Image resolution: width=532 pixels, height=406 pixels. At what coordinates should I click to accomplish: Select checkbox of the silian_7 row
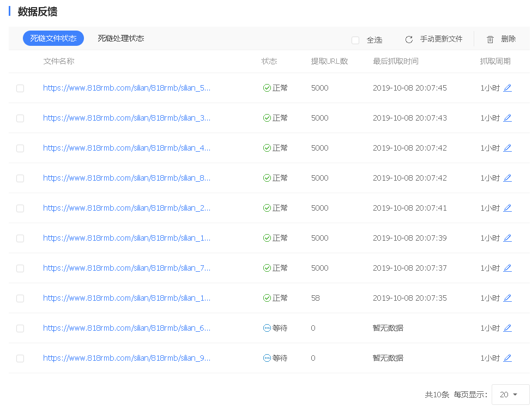[20, 268]
